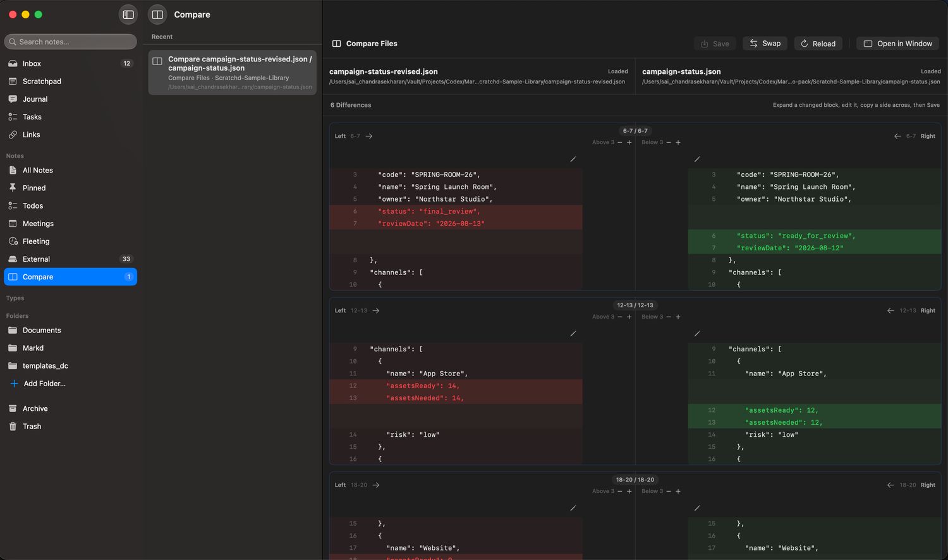Screen dimensions: 948x560
Task: Open the Links section
Action: pyautogui.click(x=70, y=135)
